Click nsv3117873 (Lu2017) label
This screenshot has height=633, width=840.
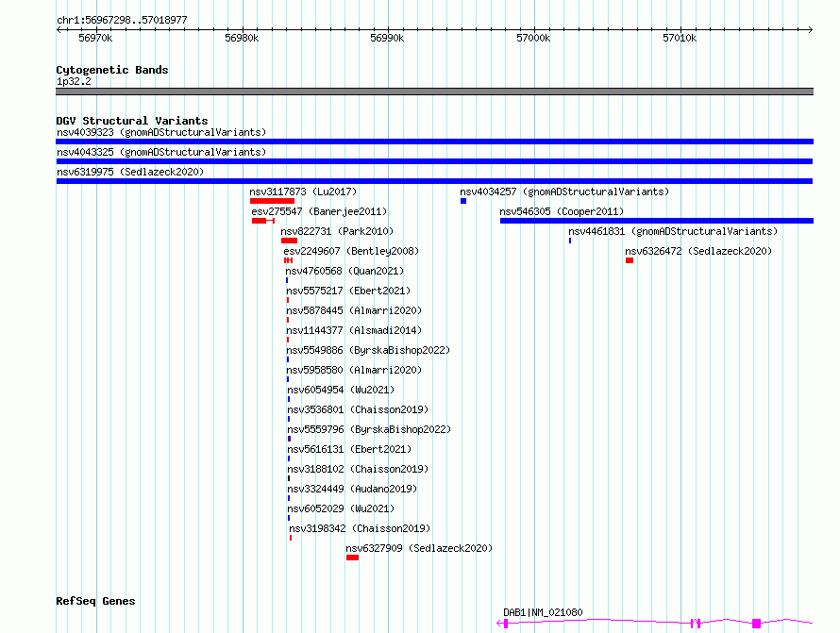click(303, 192)
